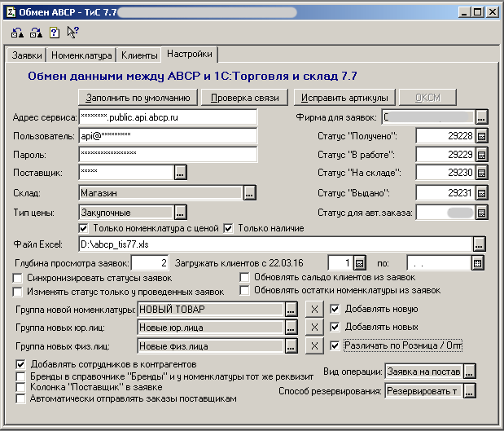
Task: Click the Статус "На складе" value 29230
Action: tap(445, 173)
